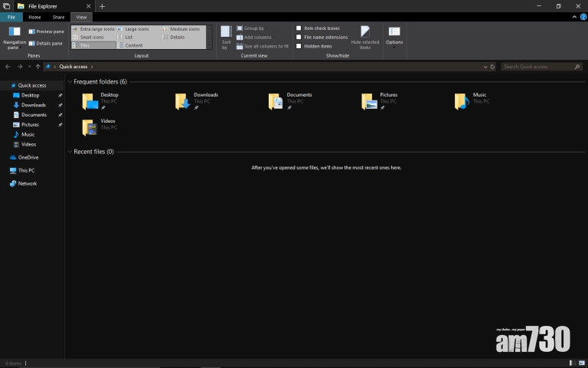Viewport: 588px width, 368px height.
Task: Enable Item check boxes
Action: (299, 28)
